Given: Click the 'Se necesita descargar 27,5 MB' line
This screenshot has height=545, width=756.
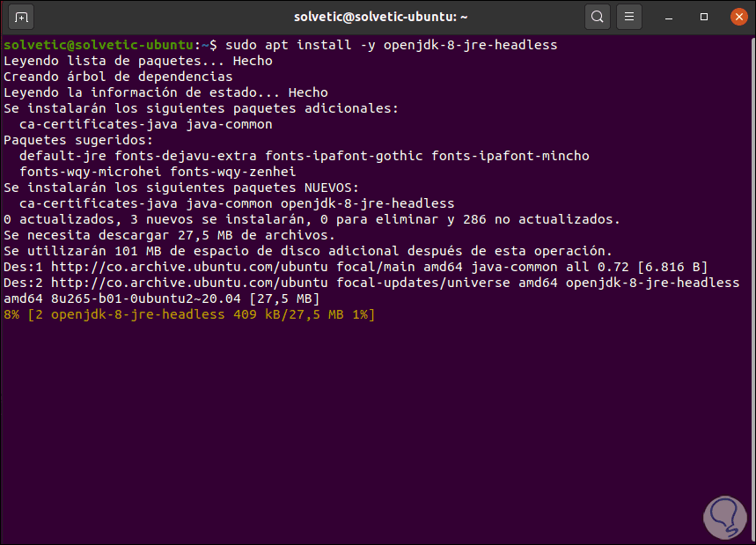Looking at the screenshot, I should [x=169, y=235].
